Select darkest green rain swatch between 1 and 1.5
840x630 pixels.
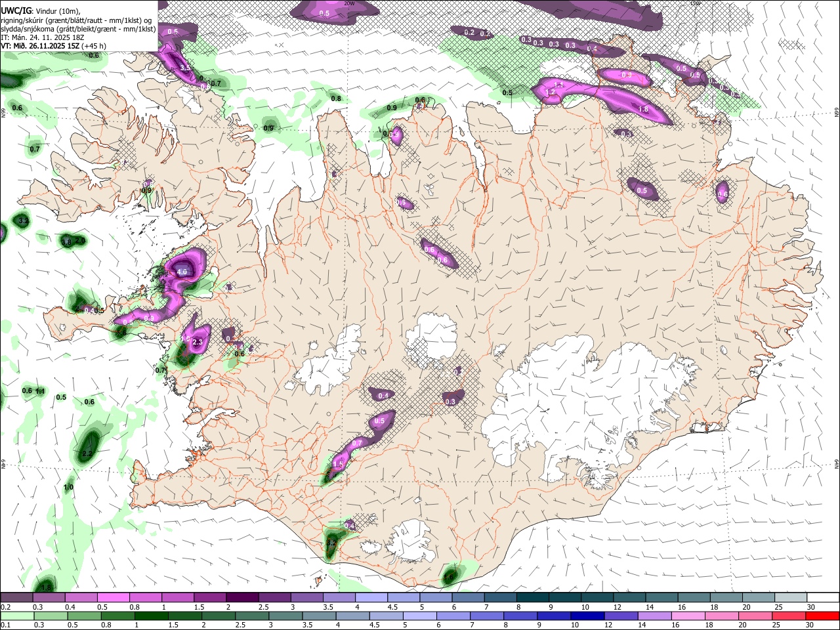point(151,616)
